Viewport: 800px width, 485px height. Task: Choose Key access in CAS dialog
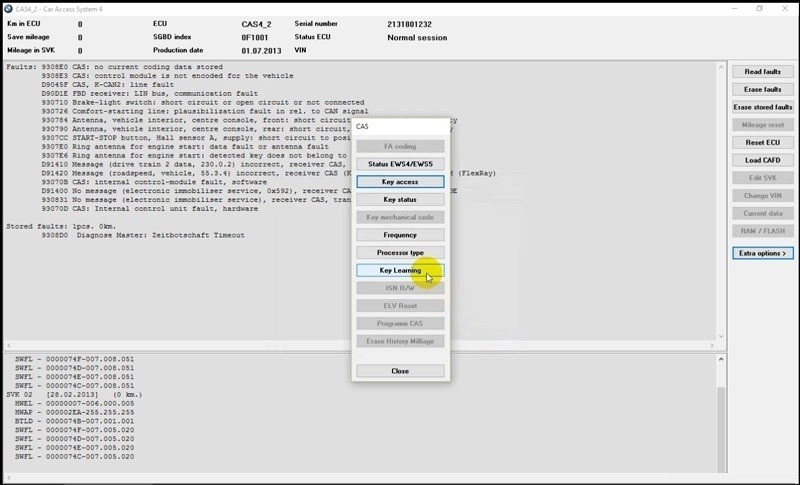400,182
